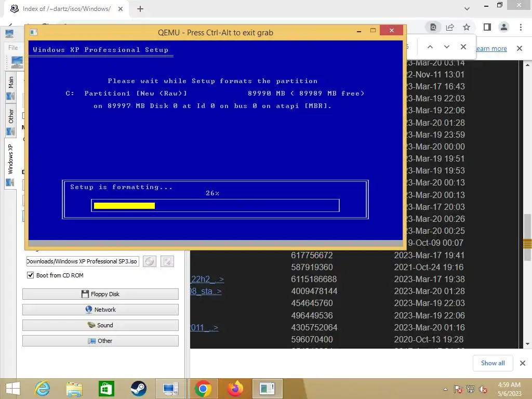
Task: Click the Windows XP Professional Setup header
Action: point(100,50)
